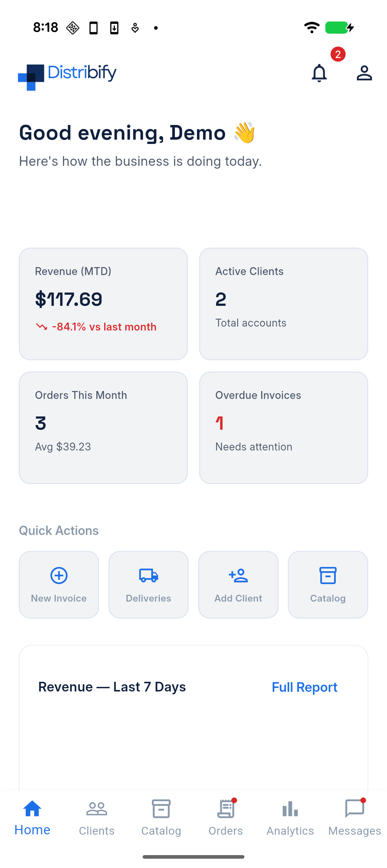Open the Full Report link
This screenshot has height=868, width=387.
tap(305, 687)
